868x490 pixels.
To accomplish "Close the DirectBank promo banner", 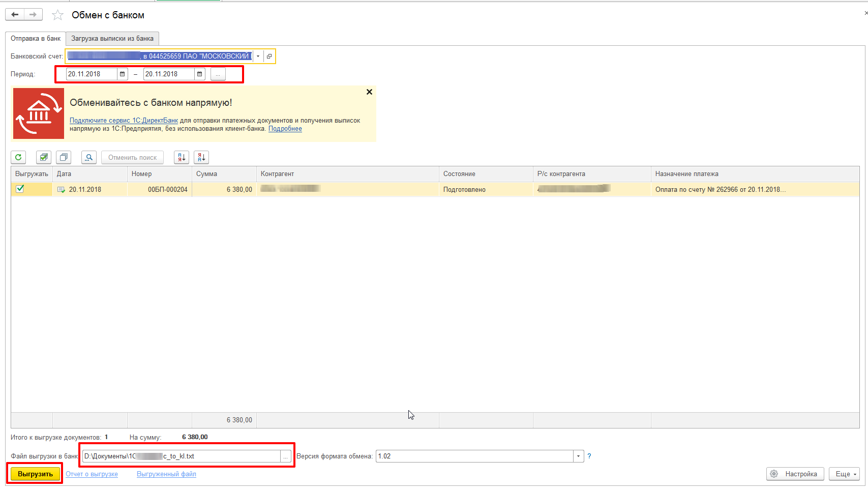I will [x=369, y=92].
